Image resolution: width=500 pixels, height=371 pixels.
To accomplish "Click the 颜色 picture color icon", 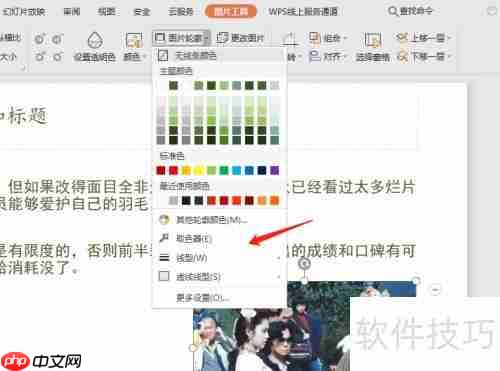I will pyautogui.click(x=134, y=40).
